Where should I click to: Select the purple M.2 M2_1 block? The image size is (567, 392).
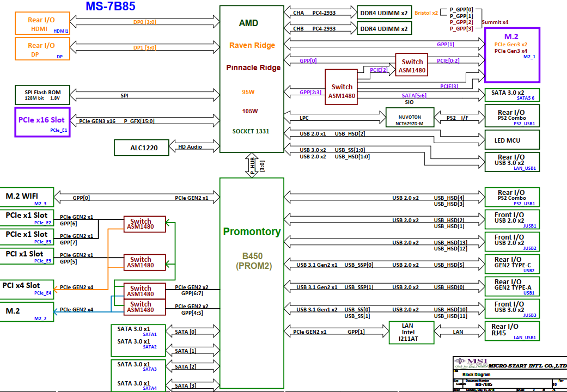[512, 54]
